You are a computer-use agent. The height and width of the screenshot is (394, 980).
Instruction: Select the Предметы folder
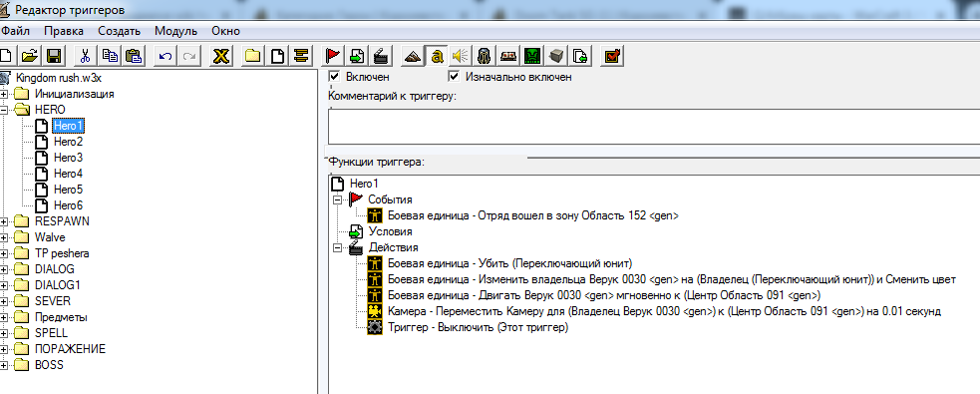pos(61,317)
